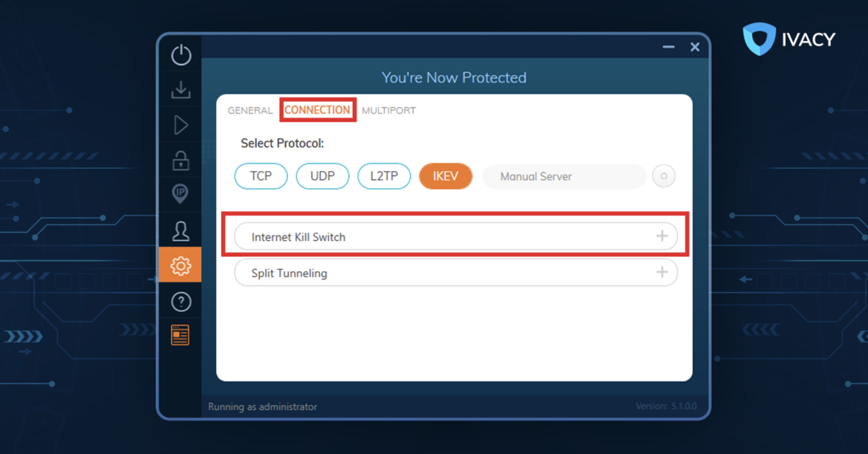Screen dimensions: 868x454
Task: Select the TCP protocol pill
Action: pos(260,176)
